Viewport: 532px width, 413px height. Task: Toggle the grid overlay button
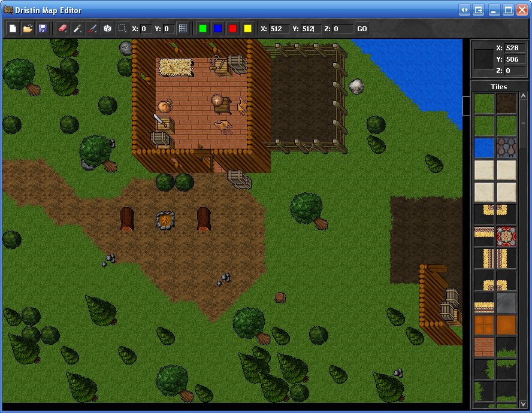[x=183, y=29]
